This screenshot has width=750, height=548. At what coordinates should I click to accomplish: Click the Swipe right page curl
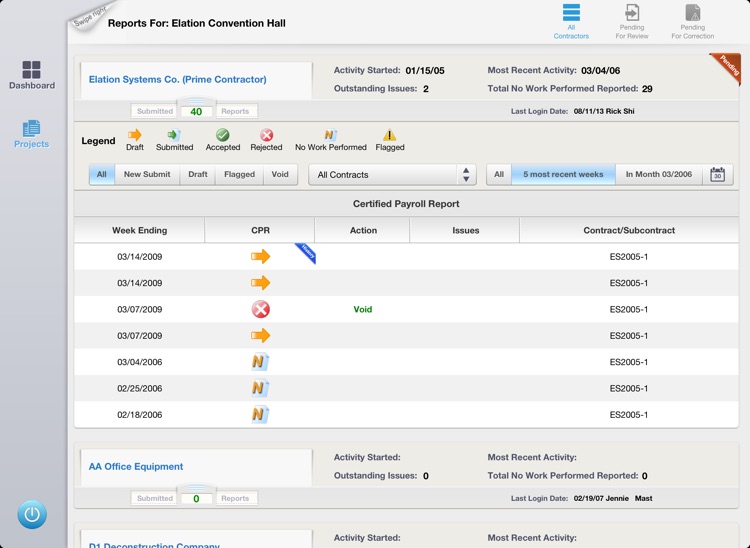pos(92,16)
